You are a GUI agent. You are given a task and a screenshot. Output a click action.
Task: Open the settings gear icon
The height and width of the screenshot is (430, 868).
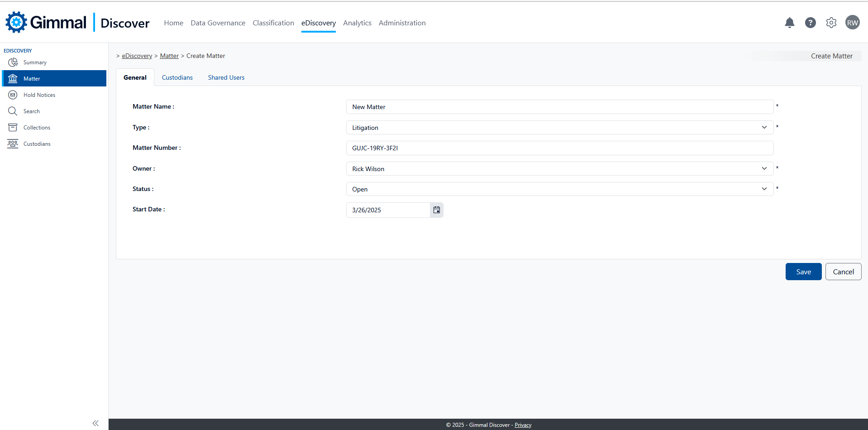[x=831, y=23]
